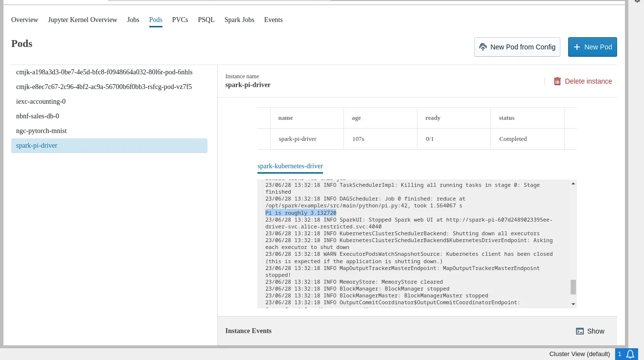
Task: Select the Pods tab
Action: click(x=156, y=20)
